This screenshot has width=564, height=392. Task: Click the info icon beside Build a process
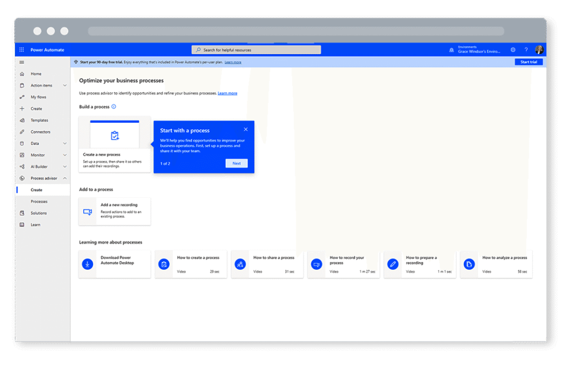[113, 107]
